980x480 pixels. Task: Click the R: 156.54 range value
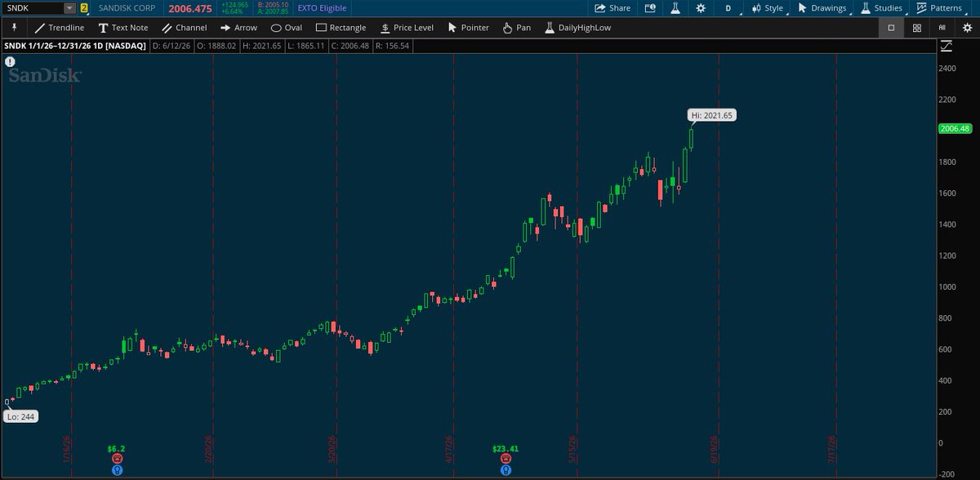click(x=393, y=47)
